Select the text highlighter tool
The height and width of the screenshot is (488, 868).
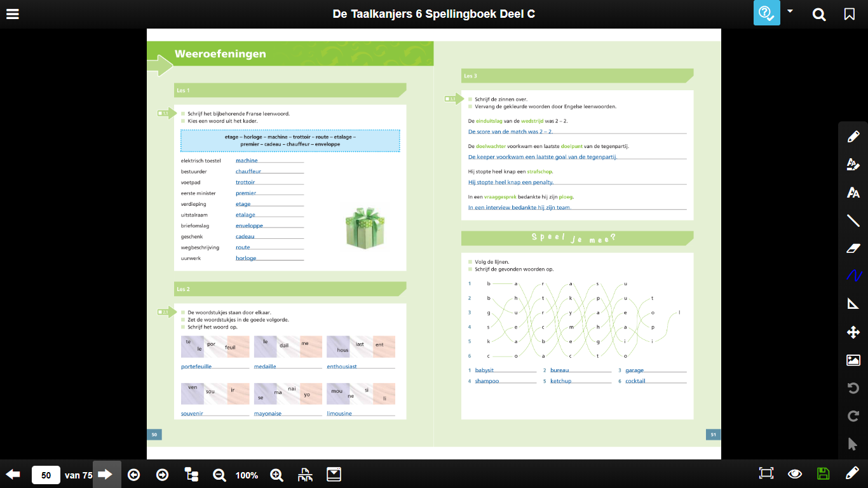point(853,164)
